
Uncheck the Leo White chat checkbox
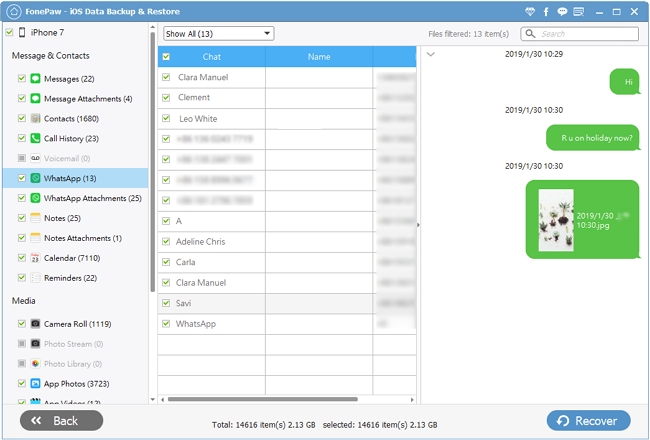click(x=166, y=118)
